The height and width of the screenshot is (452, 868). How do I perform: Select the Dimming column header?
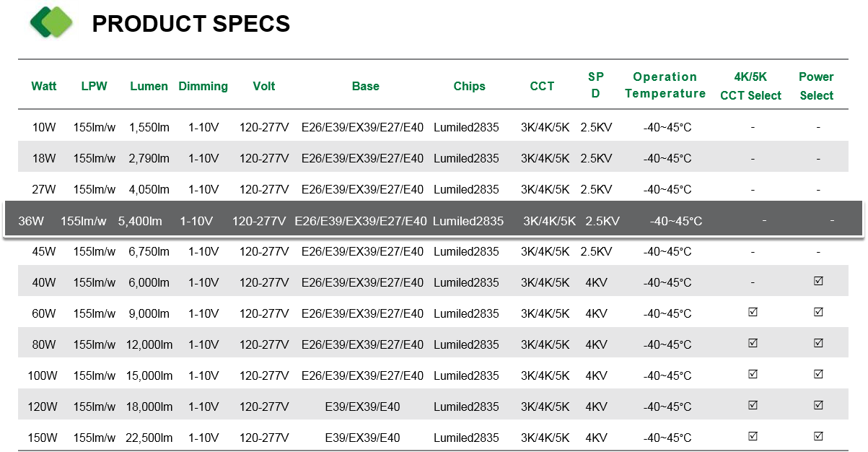203,86
